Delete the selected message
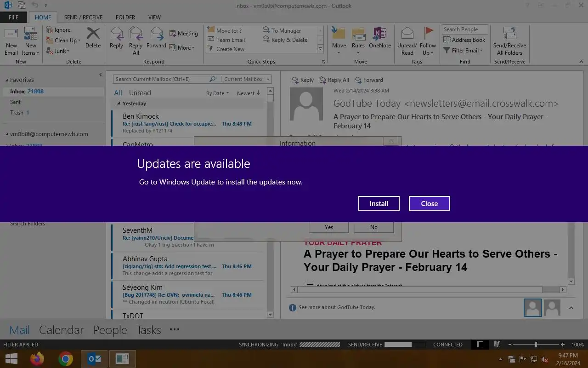This screenshot has height=368, width=588. point(93,38)
